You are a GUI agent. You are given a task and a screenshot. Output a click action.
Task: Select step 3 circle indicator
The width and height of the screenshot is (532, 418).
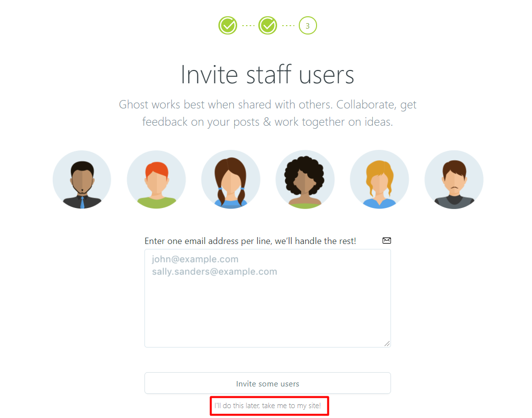308,26
